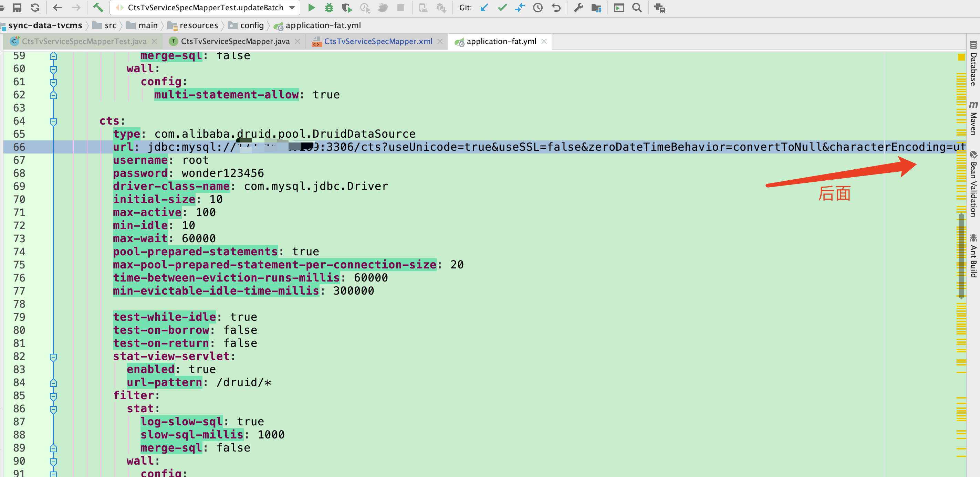
Task: Open the Database tool window
Action: (x=973, y=65)
